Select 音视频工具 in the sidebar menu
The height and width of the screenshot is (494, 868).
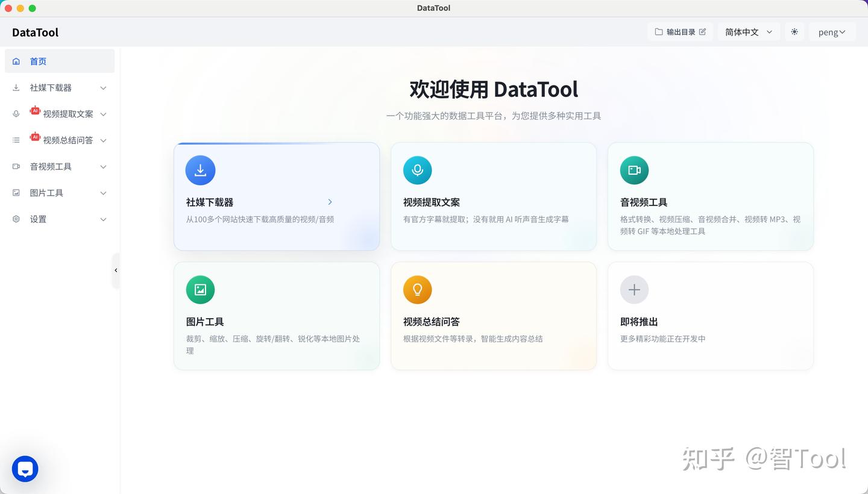[x=60, y=167]
